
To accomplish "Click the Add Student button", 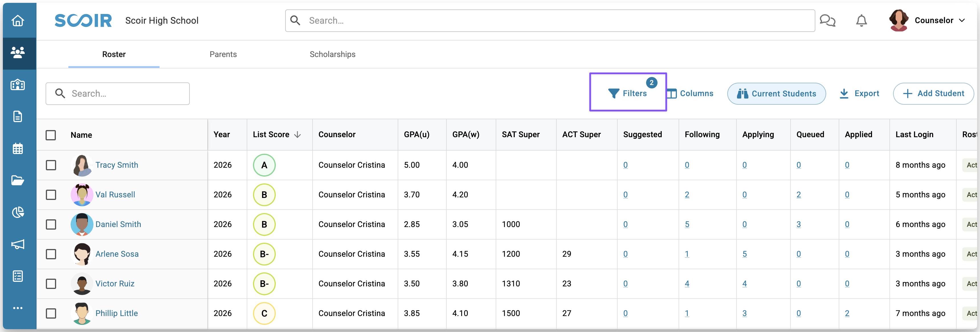I will (x=933, y=94).
